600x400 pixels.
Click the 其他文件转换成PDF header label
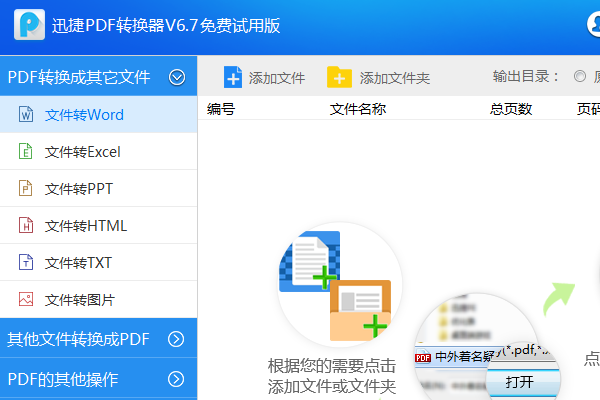pyautogui.click(x=78, y=339)
